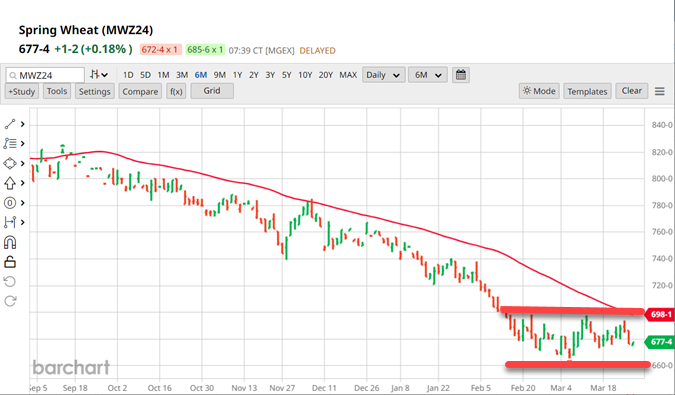Click the MWZ24 symbol input field
The image size is (675, 395).
(x=45, y=75)
